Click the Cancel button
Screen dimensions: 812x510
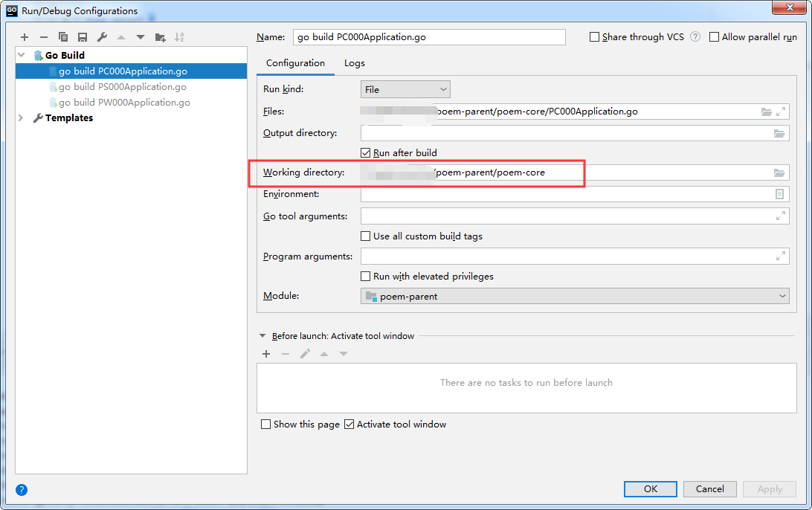click(709, 488)
